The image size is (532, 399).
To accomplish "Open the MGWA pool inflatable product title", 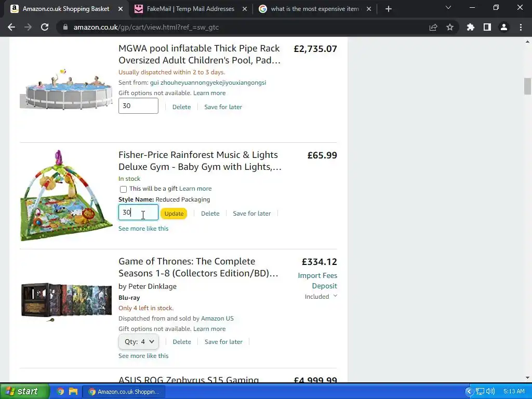I will [199, 54].
